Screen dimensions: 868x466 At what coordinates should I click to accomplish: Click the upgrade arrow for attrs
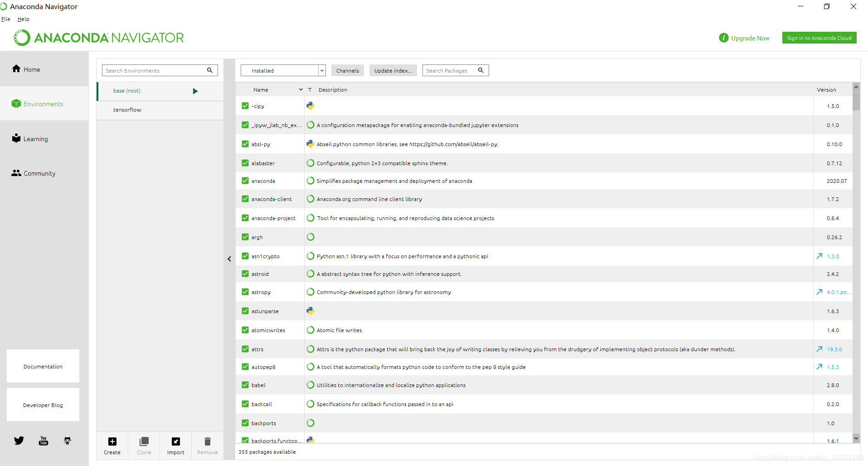click(820, 349)
